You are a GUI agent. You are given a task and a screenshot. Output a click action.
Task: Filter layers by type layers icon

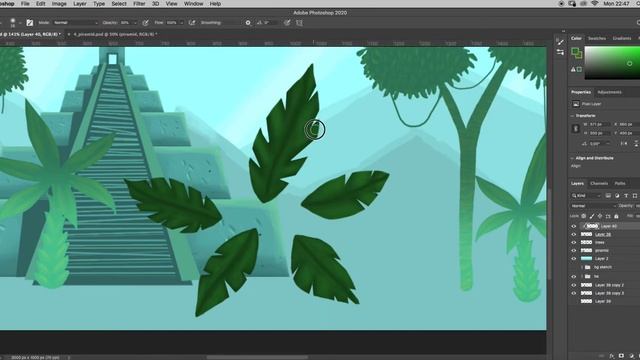coord(626,196)
